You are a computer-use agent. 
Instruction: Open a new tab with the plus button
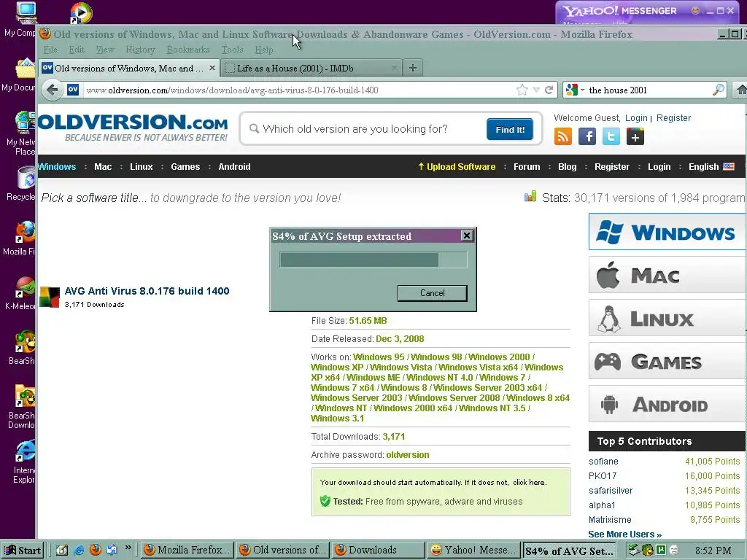pyautogui.click(x=413, y=68)
